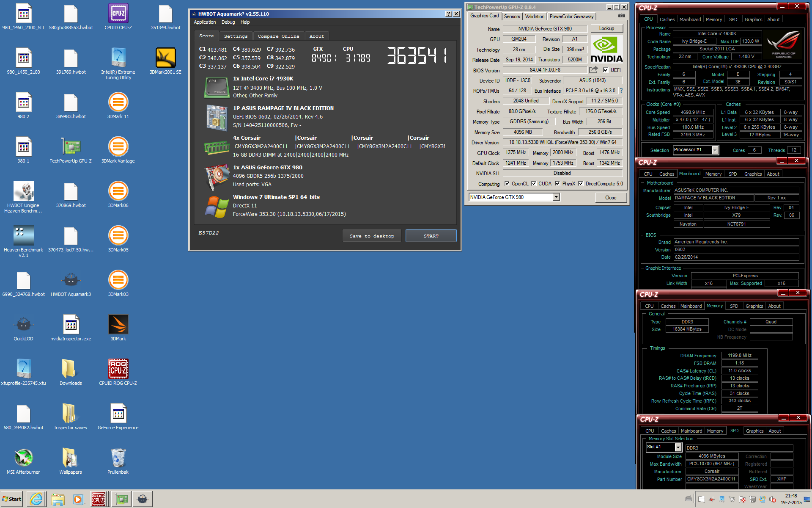The height and width of the screenshot is (508, 812).
Task: Click GPU-Z BIOS save/share icon
Action: 594,69
